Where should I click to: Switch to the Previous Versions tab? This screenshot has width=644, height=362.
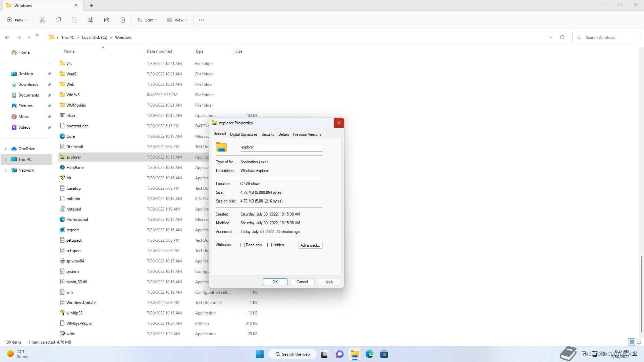[x=307, y=134]
